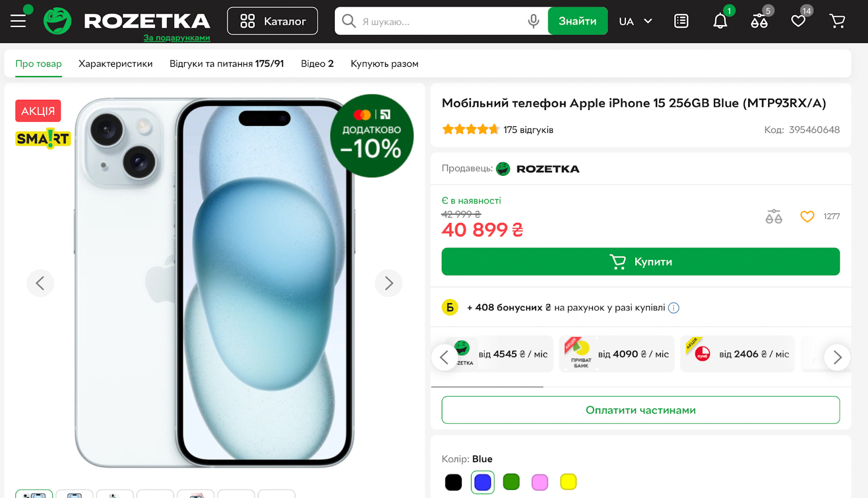The width and height of the screenshot is (868, 498).
Task: Open the wishlist heart in header
Action: click(x=798, y=21)
